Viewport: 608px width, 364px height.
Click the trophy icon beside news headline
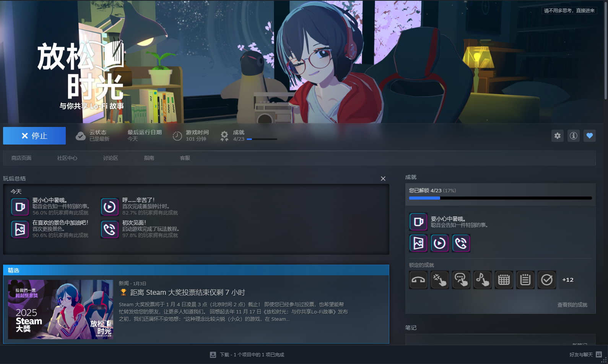tap(123, 292)
